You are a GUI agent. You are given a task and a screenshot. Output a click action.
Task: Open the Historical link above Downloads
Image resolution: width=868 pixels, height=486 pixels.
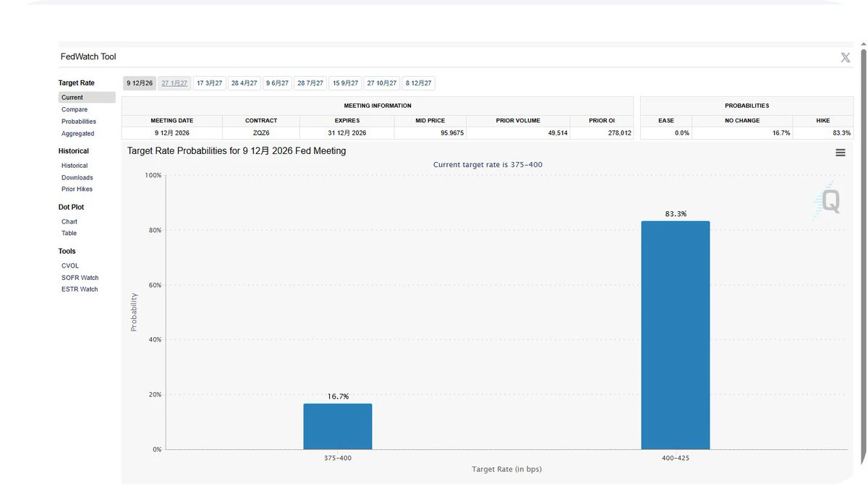tap(75, 166)
